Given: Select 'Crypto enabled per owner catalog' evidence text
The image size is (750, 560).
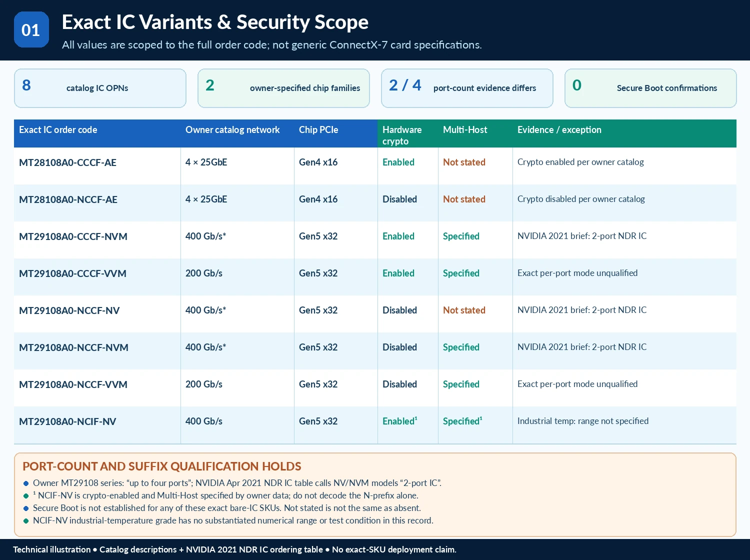Looking at the screenshot, I should [580, 162].
